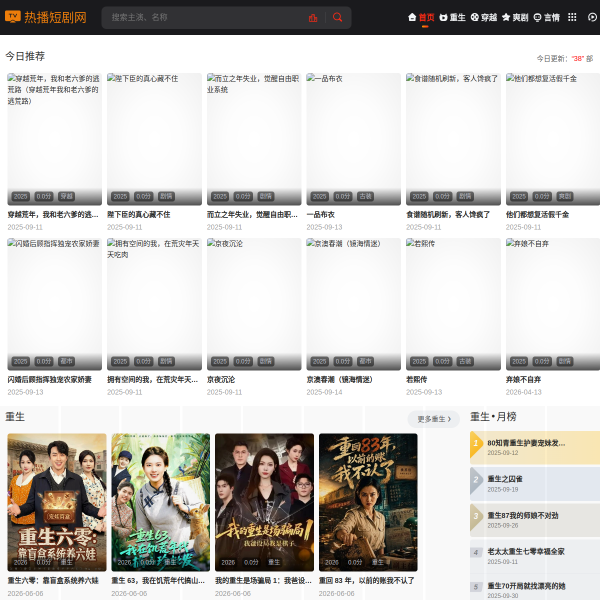This screenshot has height=600, width=600.
Task: Click the 今日更新 "38" 部 counter text
Action: [x=565, y=59]
